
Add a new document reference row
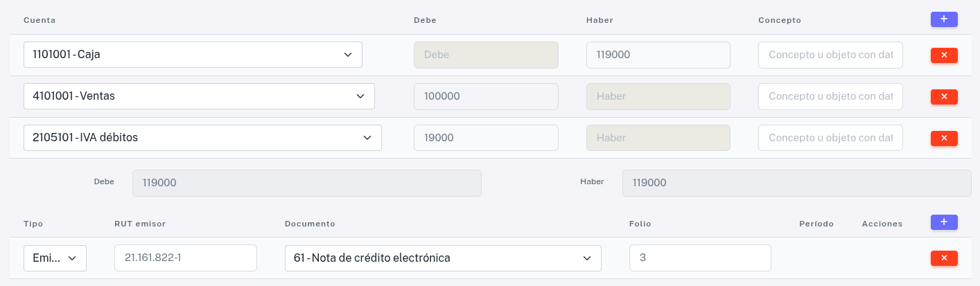[x=943, y=222]
